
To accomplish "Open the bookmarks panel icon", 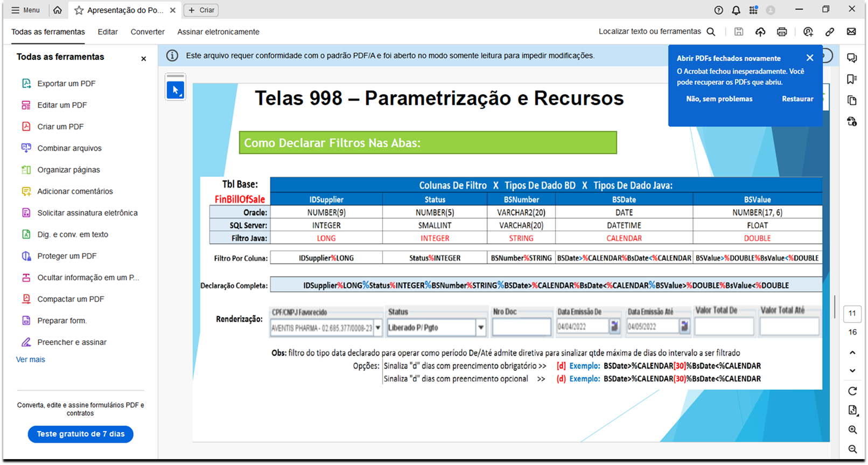I will tap(852, 79).
